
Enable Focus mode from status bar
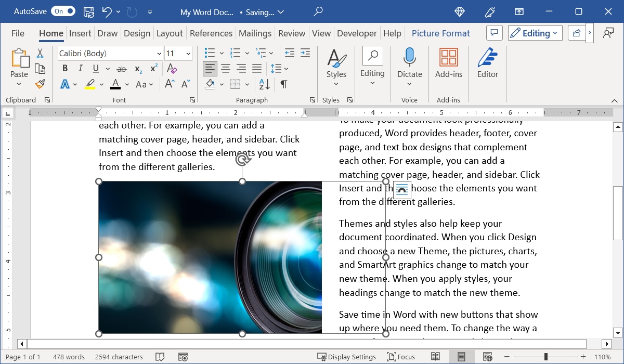pyautogui.click(x=401, y=357)
